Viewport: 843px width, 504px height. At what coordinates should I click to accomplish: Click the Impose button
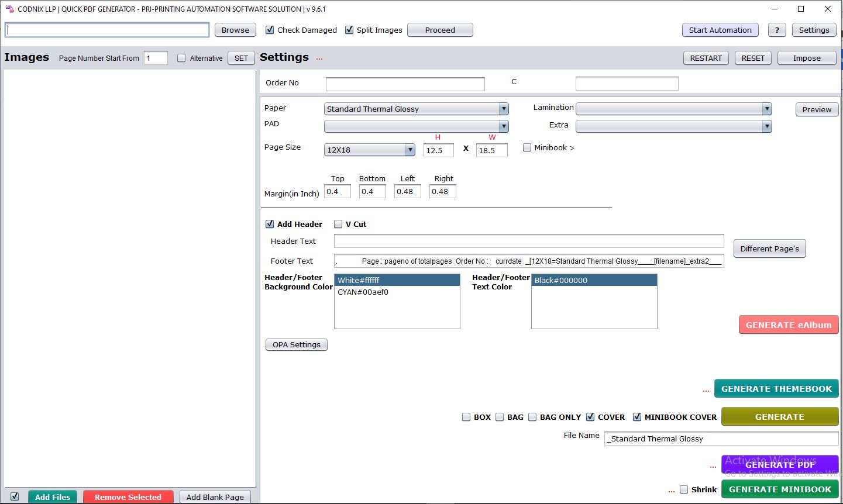point(807,58)
